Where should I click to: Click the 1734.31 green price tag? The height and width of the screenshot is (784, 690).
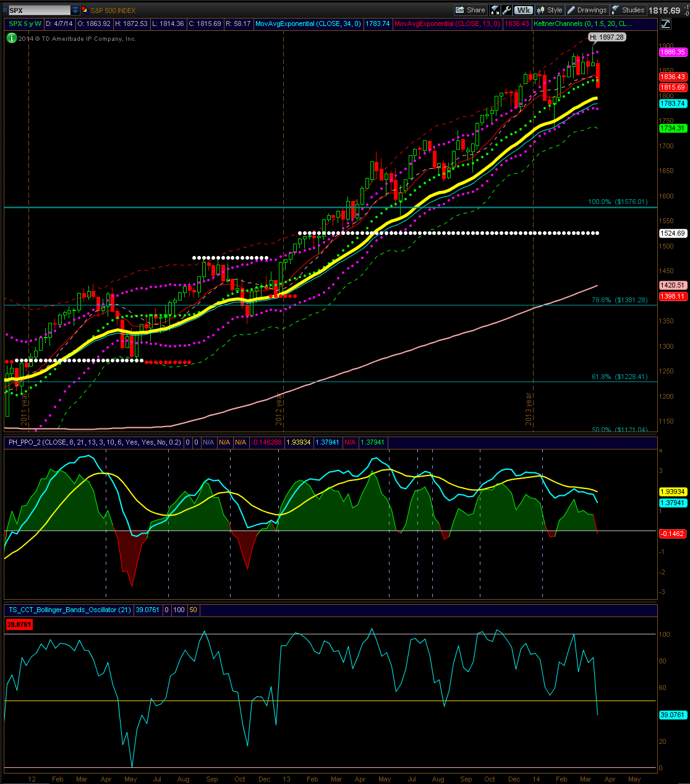pos(673,128)
